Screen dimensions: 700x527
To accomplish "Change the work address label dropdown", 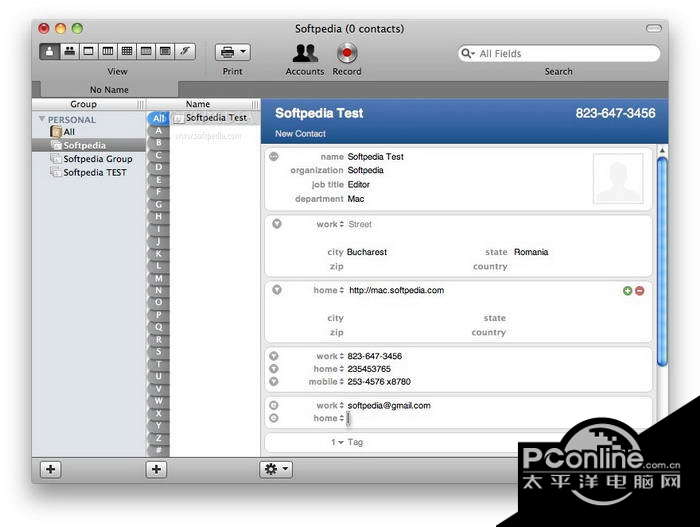I will (x=330, y=224).
